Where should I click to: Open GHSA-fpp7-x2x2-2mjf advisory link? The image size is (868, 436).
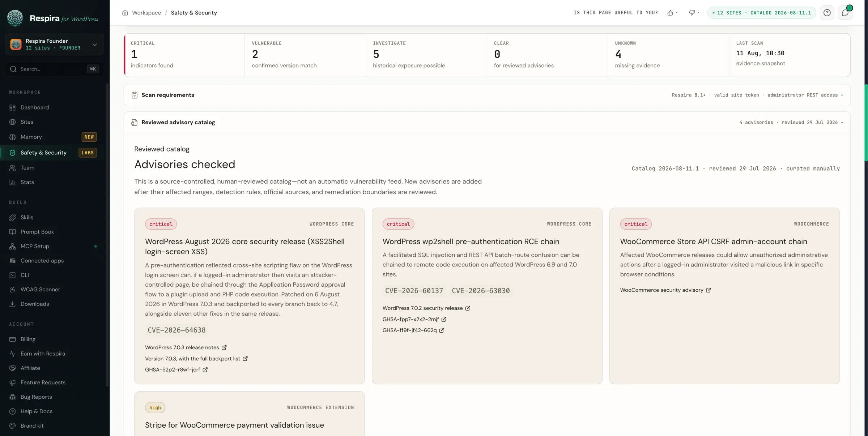[414, 319]
